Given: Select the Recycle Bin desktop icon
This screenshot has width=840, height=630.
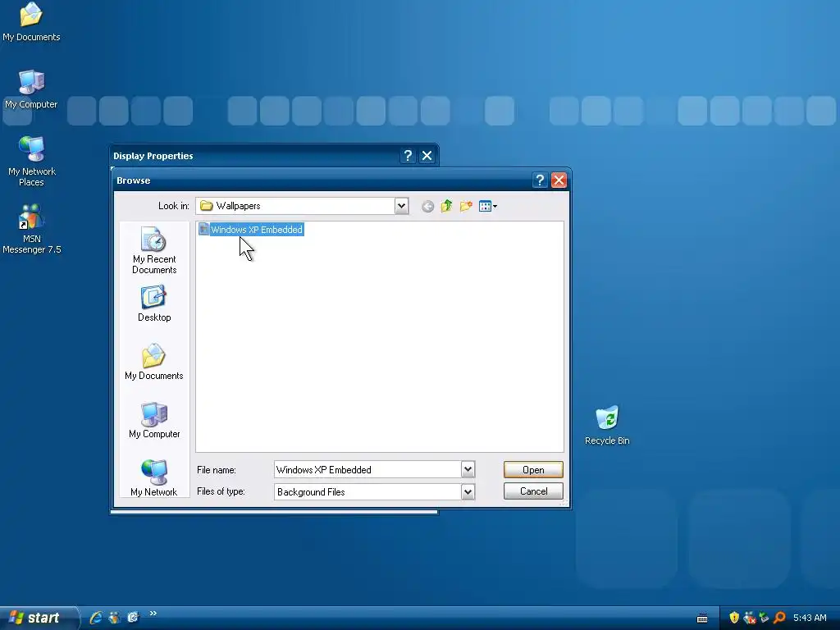Looking at the screenshot, I should (x=607, y=426).
